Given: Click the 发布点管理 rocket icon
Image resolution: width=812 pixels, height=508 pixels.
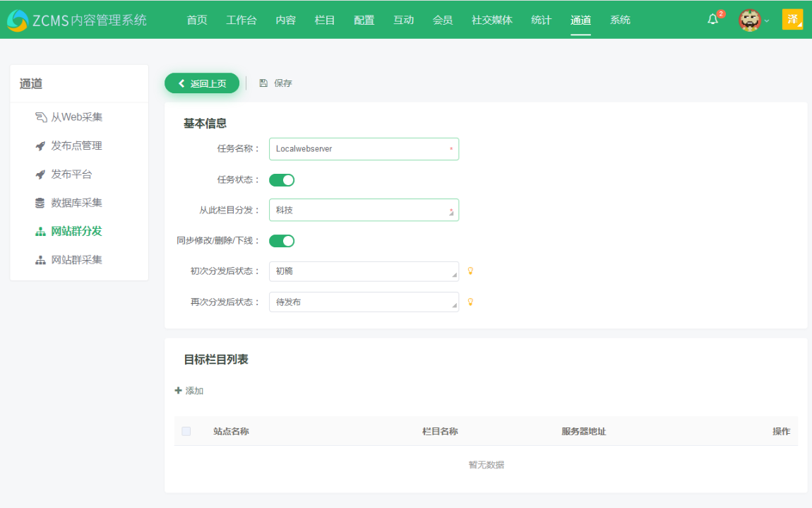Looking at the screenshot, I should [x=40, y=146].
